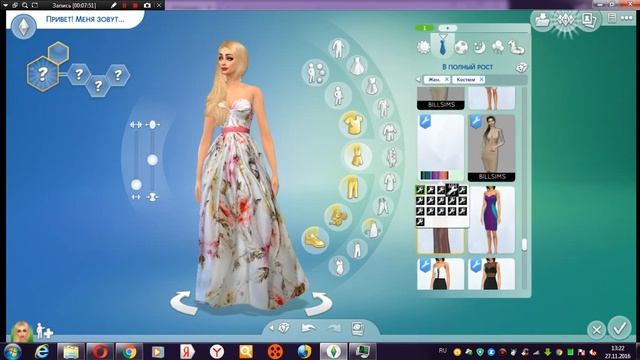Viewport: 640px width, 360px height.
Task: Click the lower-left body slider handle
Action: 136,185
